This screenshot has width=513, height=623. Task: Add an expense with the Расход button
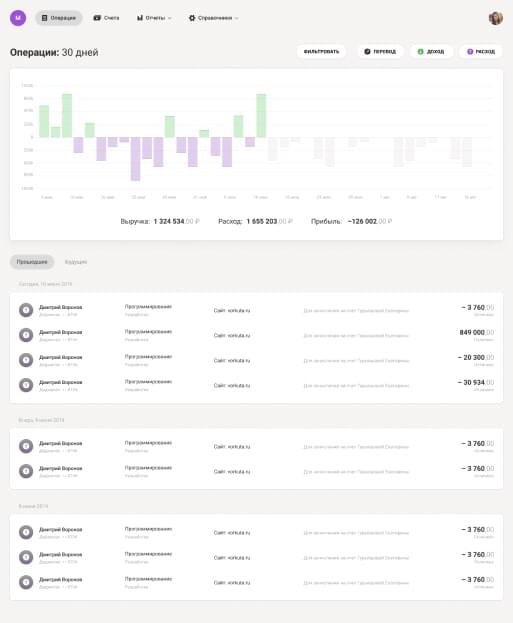tap(480, 52)
